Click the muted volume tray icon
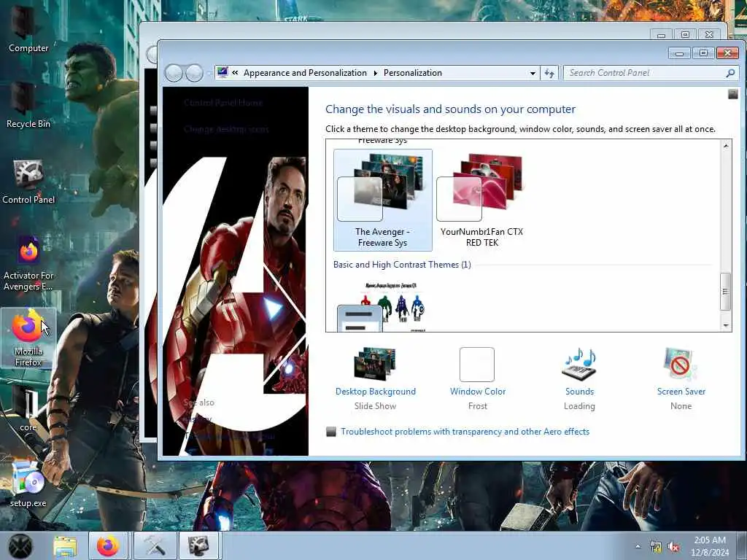This screenshot has height=560, width=747. point(673,547)
